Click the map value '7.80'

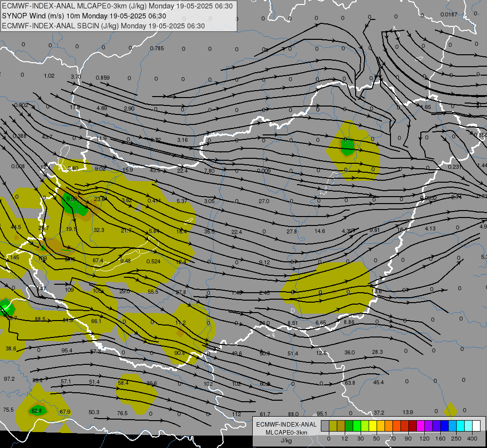click(x=209, y=171)
